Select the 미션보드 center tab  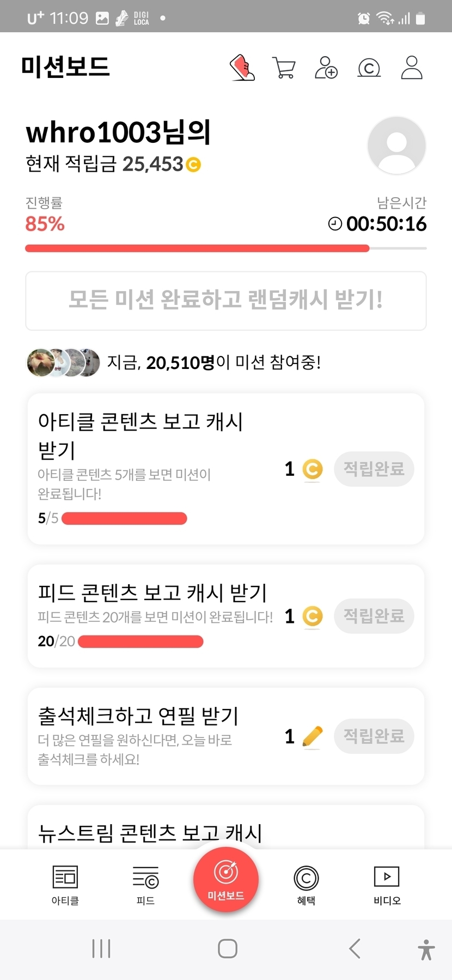[x=226, y=879]
